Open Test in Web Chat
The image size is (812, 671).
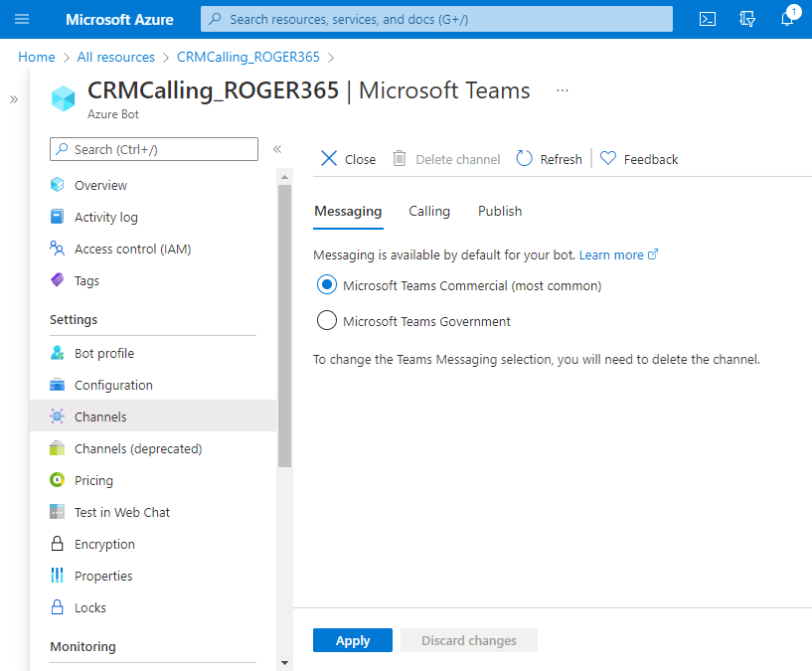click(121, 512)
